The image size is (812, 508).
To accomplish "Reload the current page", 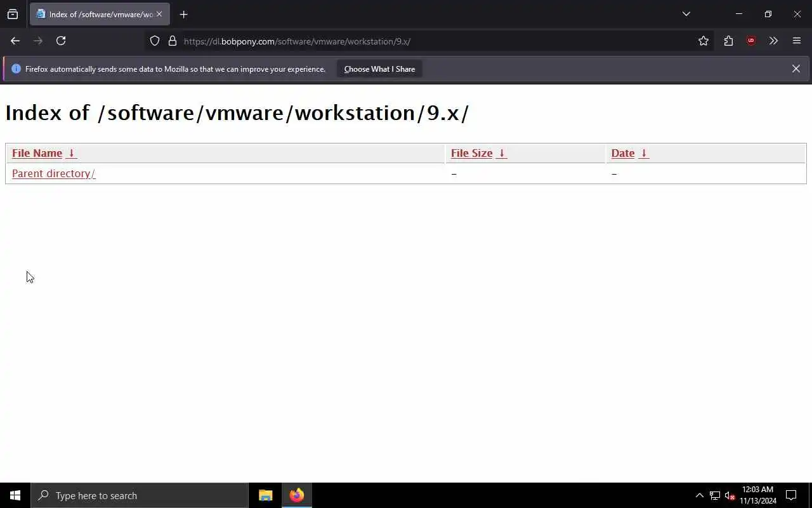I will tap(61, 41).
